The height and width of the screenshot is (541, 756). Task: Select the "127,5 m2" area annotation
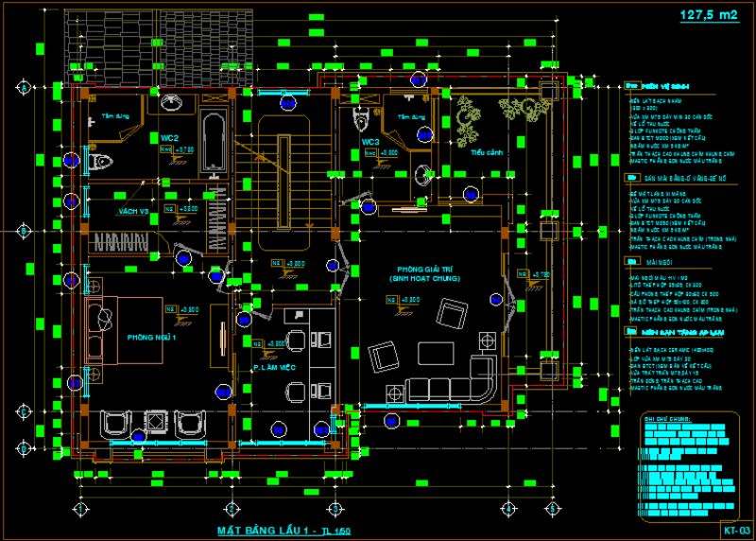(x=708, y=15)
